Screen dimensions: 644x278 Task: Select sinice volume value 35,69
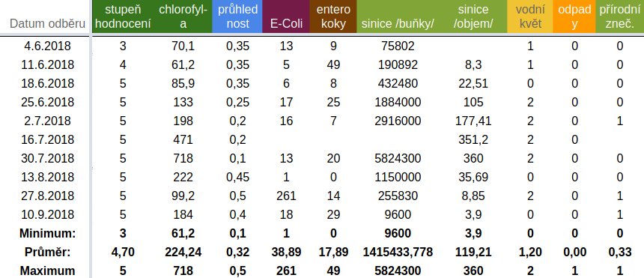473,178
